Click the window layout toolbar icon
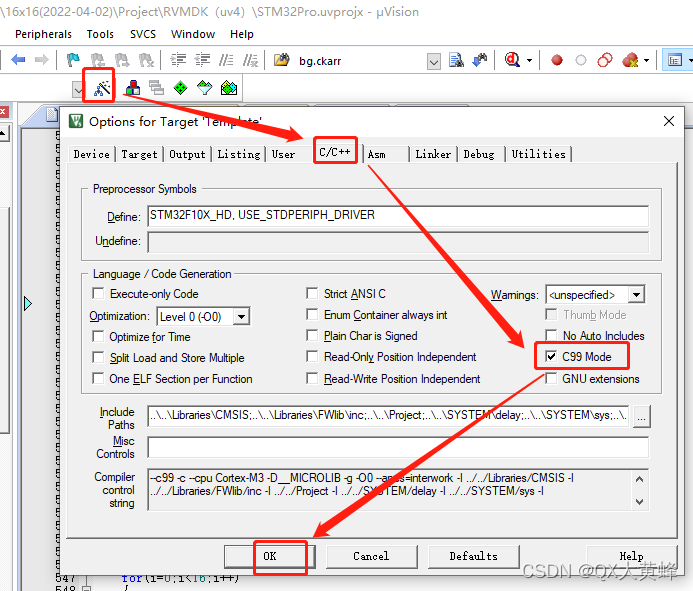The width and height of the screenshot is (693, 591). (675, 60)
